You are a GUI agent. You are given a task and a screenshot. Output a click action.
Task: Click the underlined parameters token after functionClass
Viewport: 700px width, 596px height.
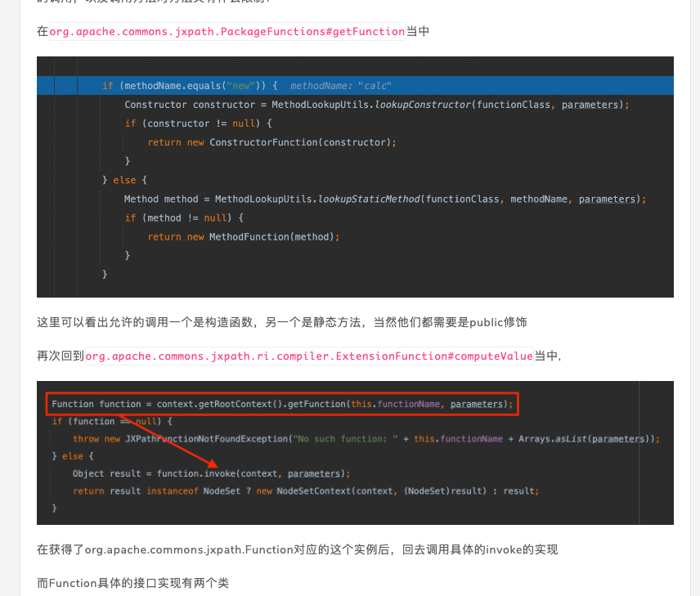[x=590, y=104]
